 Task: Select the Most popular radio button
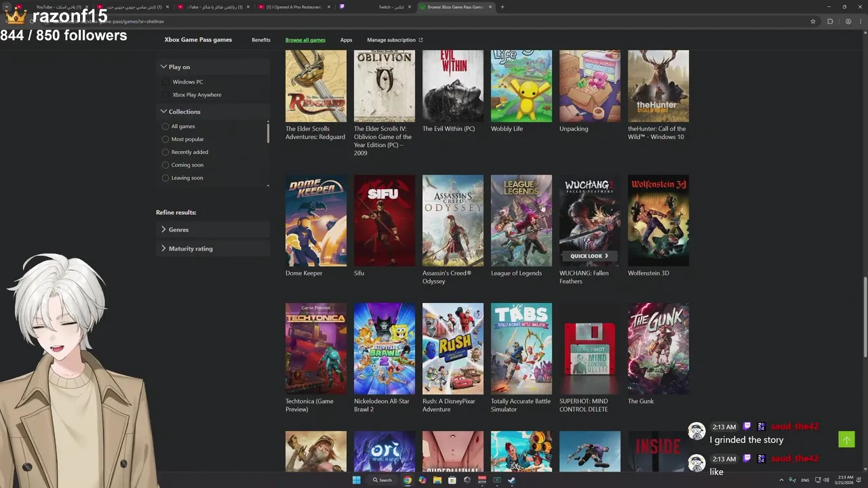point(165,140)
